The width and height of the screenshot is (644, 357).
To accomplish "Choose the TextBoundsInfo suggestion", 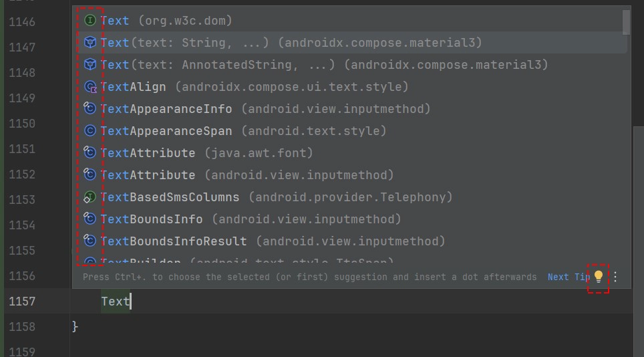I will [350, 219].
